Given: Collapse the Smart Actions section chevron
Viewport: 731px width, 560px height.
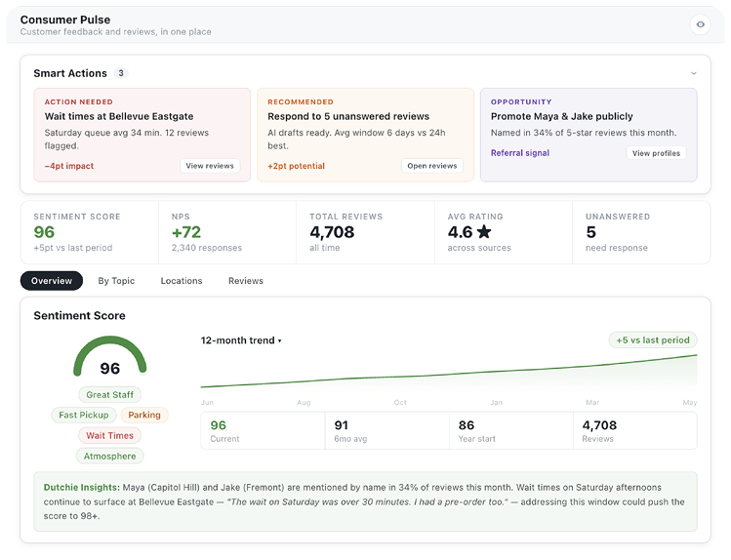Looking at the screenshot, I should pos(694,73).
